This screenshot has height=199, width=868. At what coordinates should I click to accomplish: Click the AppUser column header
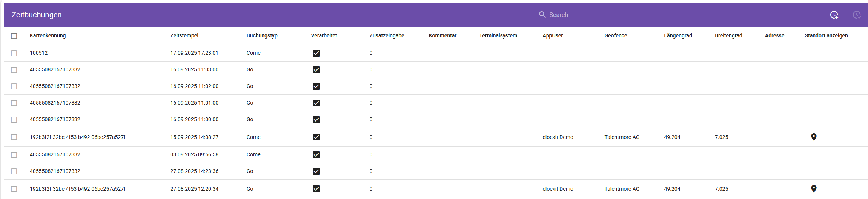point(553,35)
